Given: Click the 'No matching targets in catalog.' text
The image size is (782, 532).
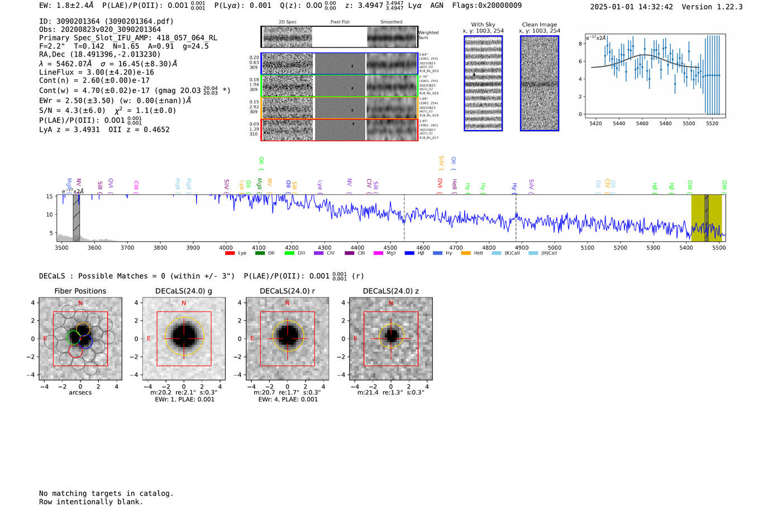Looking at the screenshot, I should (x=106, y=493).
